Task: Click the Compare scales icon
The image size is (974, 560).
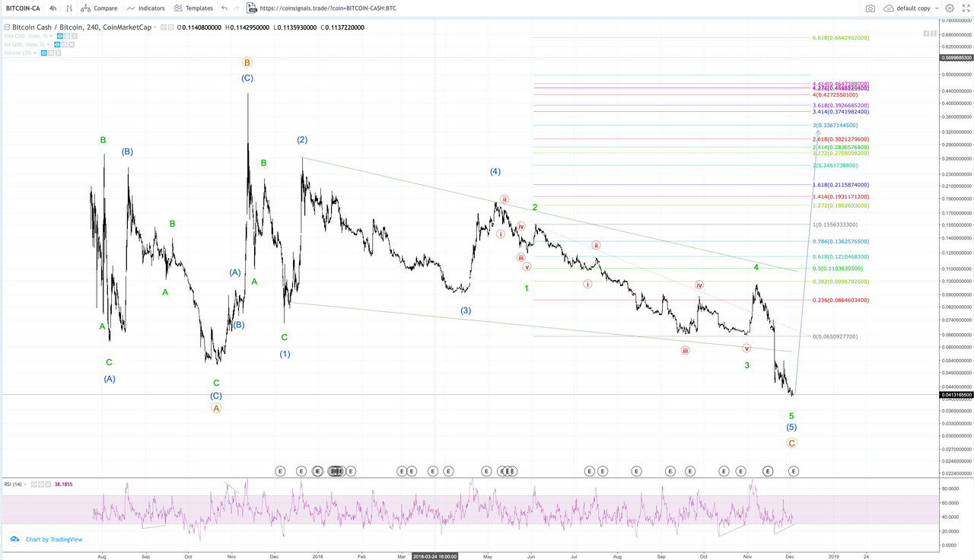Action: point(88,8)
